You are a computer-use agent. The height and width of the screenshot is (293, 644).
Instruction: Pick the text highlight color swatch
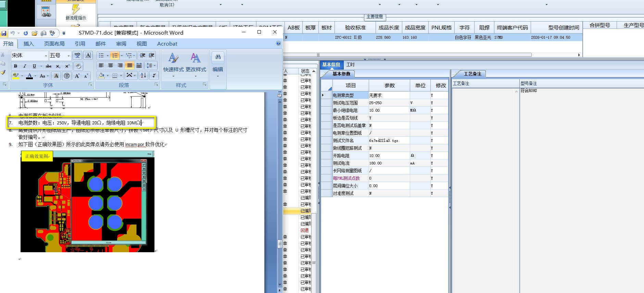click(15, 76)
